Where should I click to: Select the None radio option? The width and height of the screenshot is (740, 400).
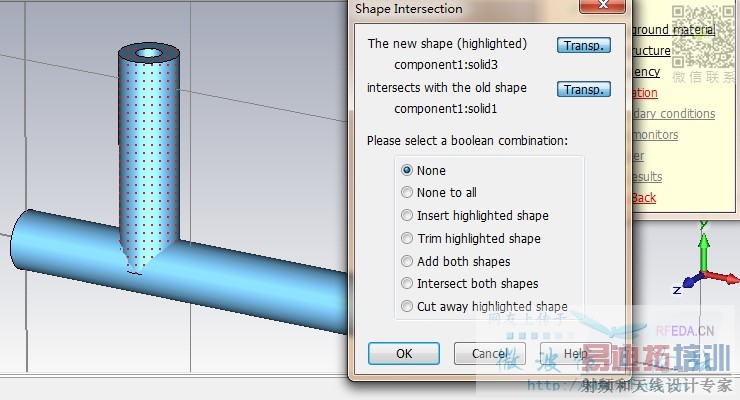tap(407, 170)
